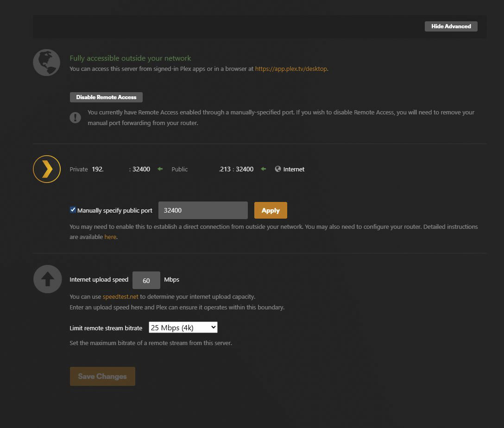
Task: Focus the Internet upload speed field
Action: (x=146, y=280)
